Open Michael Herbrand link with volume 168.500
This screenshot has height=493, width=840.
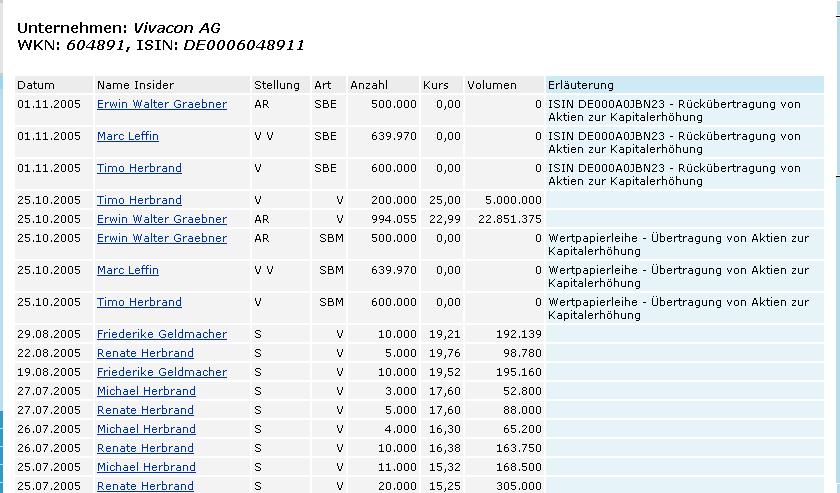point(146,467)
